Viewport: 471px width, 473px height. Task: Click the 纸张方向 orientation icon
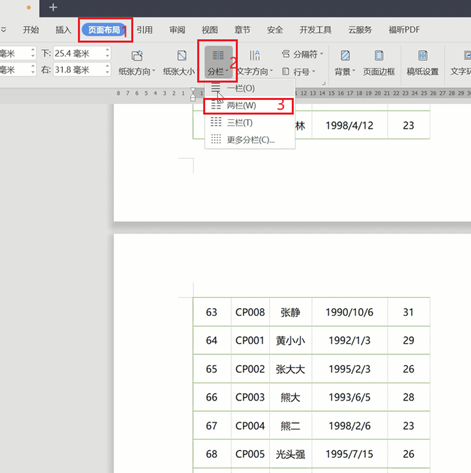[137, 56]
